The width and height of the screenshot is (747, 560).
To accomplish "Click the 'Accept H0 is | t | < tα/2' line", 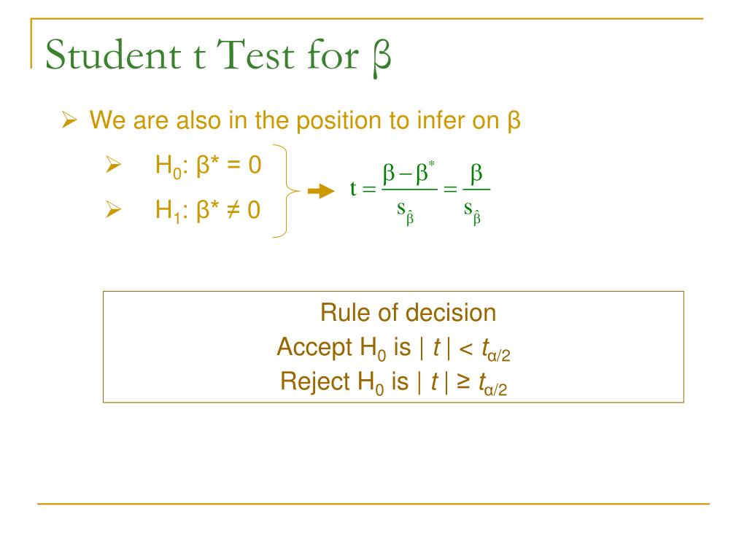I will [x=393, y=348].
